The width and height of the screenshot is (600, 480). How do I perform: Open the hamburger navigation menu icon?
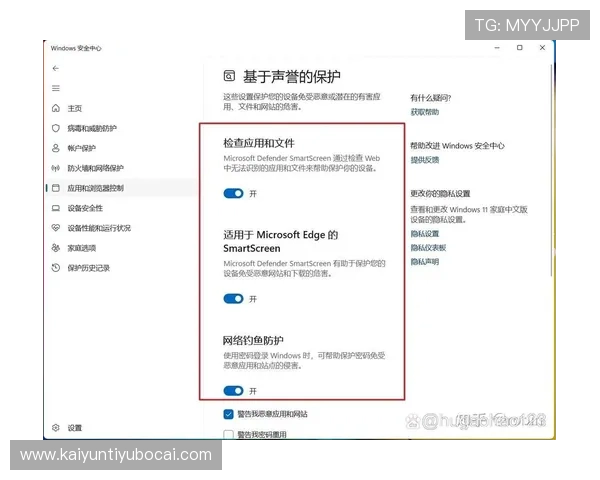pos(56,88)
